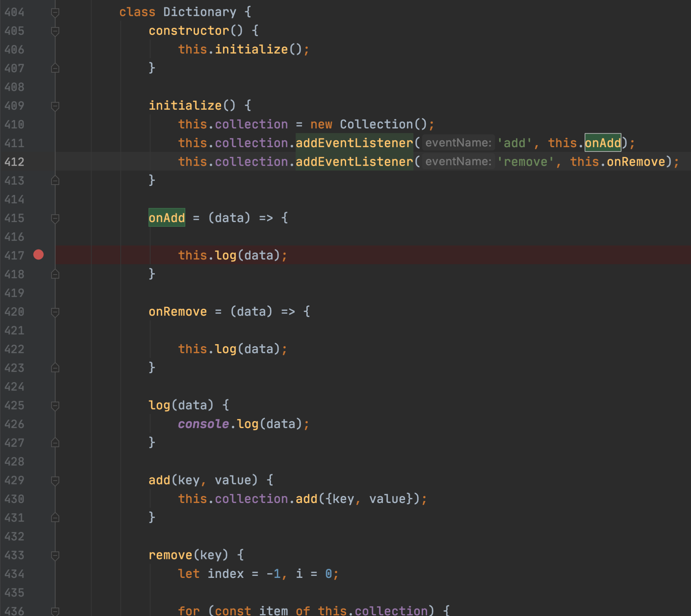Click the gutter at line 426 to add breakpoint
691x616 pixels.
pos(38,424)
